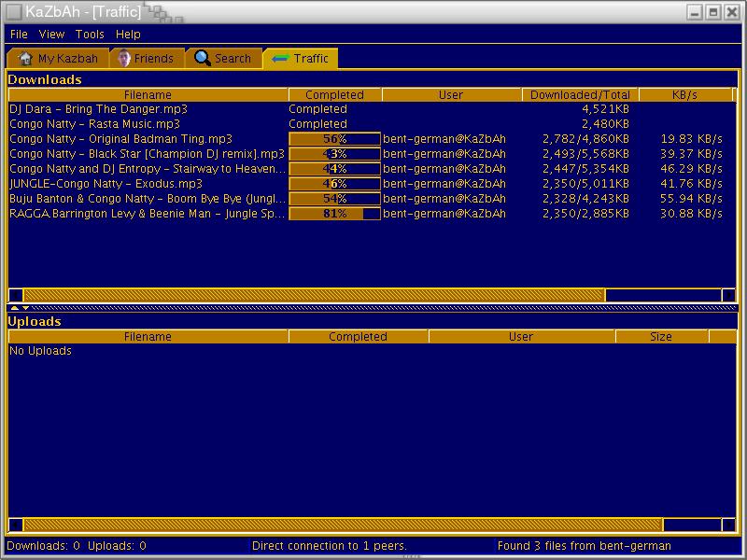Viewport: 747px width, 560px height.
Task: Click the uploads Filename column header
Action: [148, 337]
